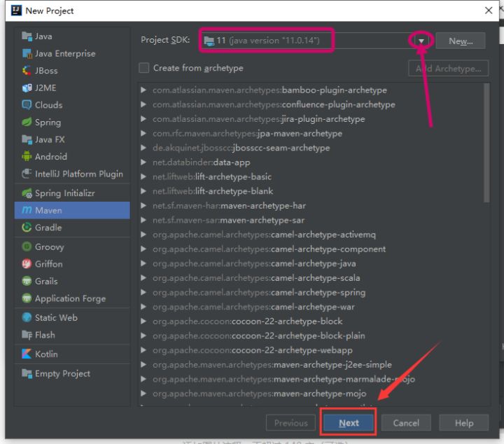Expand the lift-archetype-basic entry
504x444 pixels.
pos(143,176)
